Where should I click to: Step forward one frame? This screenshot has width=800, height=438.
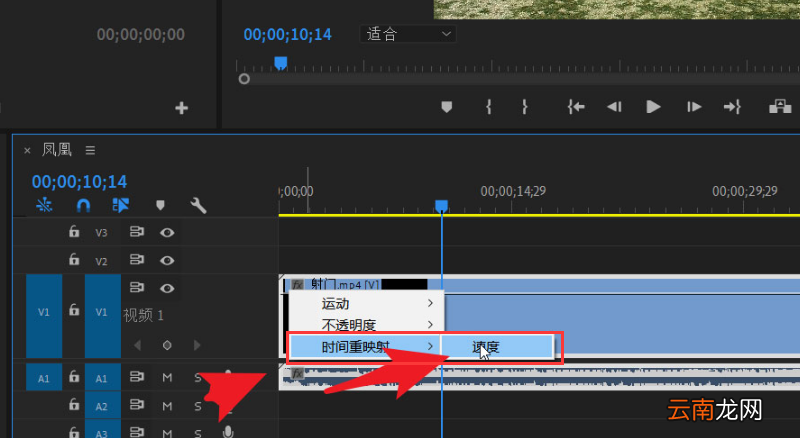[693, 107]
